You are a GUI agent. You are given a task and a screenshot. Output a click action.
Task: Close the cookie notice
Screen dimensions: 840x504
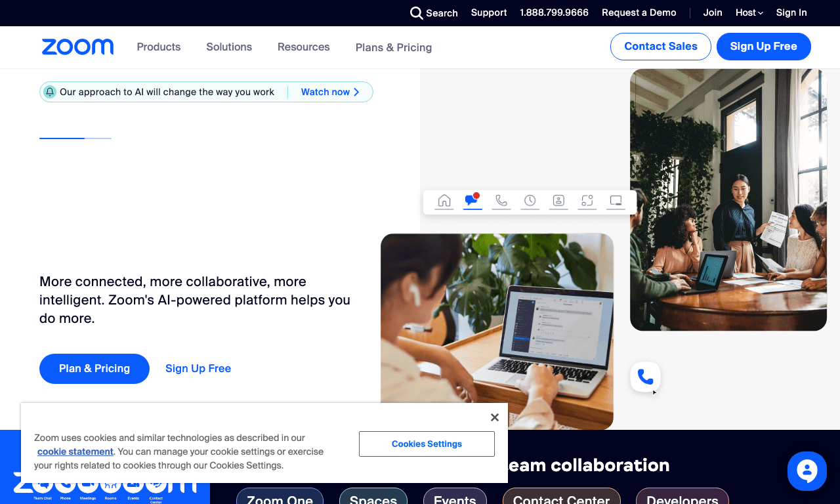pos(495,417)
